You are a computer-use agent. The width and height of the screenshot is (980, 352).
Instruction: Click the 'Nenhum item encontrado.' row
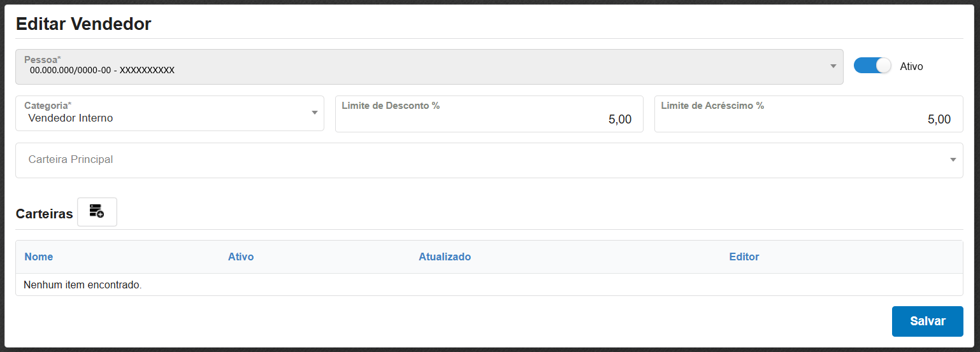pyautogui.click(x=83, y=285)
